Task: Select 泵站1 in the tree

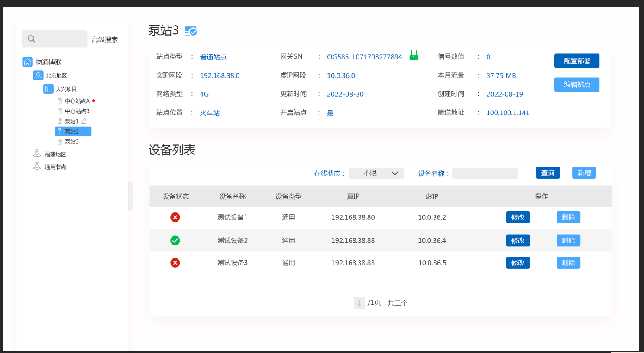Action: pyautogui.click(x=72, y=121)
